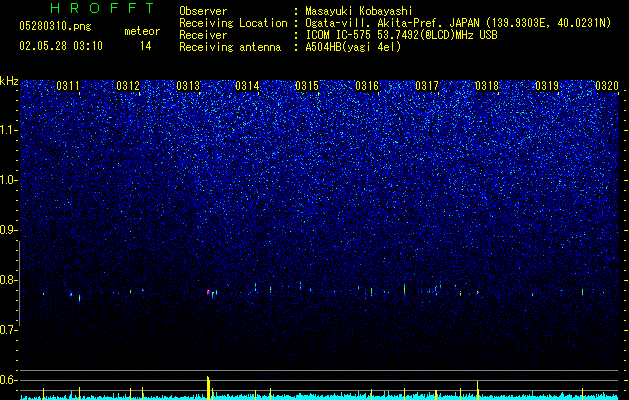The image size is (629, 400).
Task: Click the HROFFT title text
Action: click(x=103, y=8)
